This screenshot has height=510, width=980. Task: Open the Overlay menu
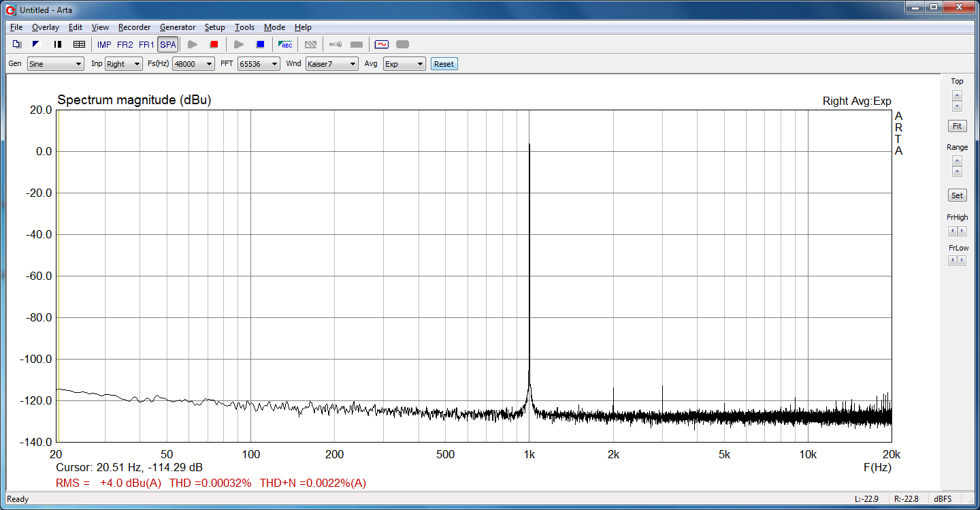(x=46, y=27)
